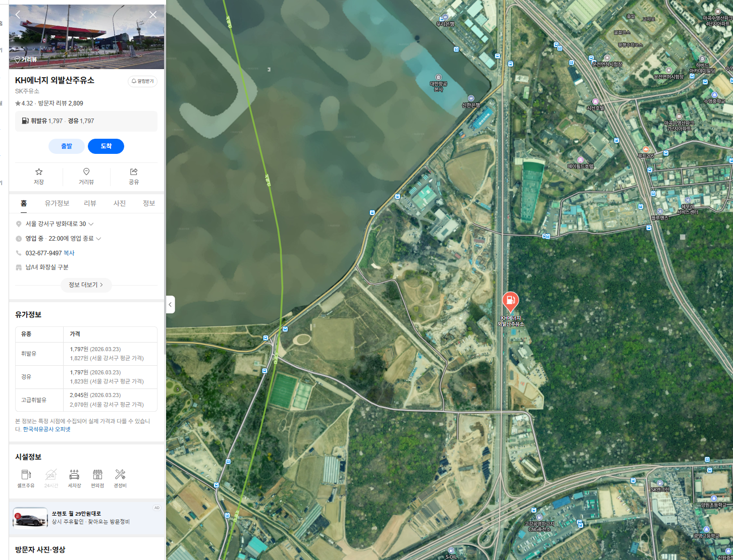Click the 24시간 facility icon
The height and width of the screenshot is (560, 733).
tap(51, 478)
